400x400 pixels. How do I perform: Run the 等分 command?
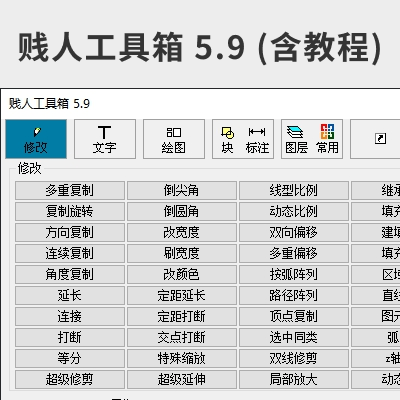[x=70, y=358]
